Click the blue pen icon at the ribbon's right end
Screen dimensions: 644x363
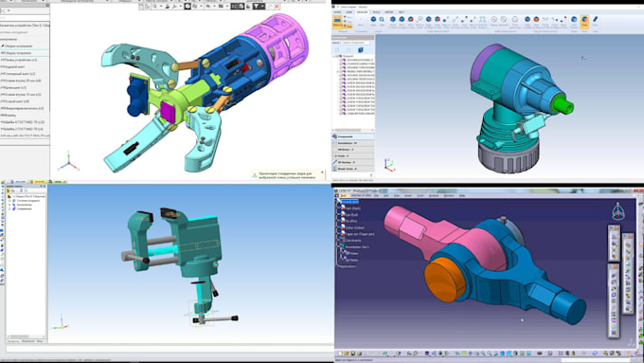[595, 19]
